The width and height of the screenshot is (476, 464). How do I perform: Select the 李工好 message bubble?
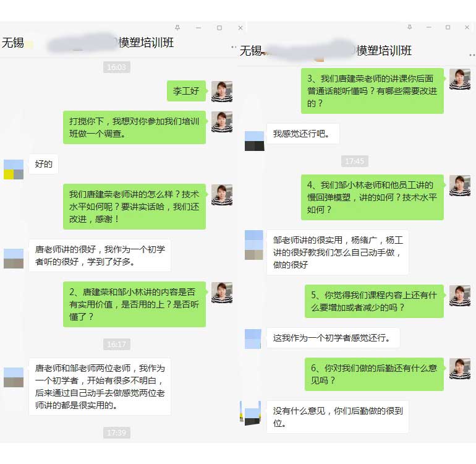[187, 91]
